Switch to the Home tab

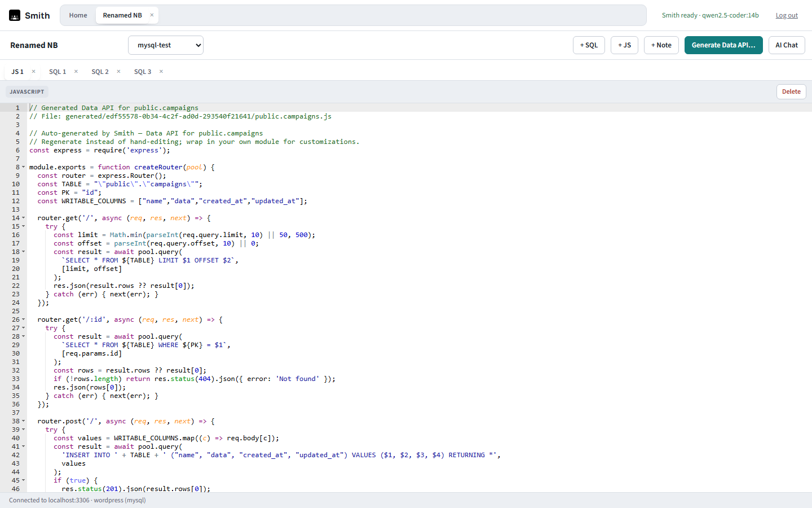[78, 15]
